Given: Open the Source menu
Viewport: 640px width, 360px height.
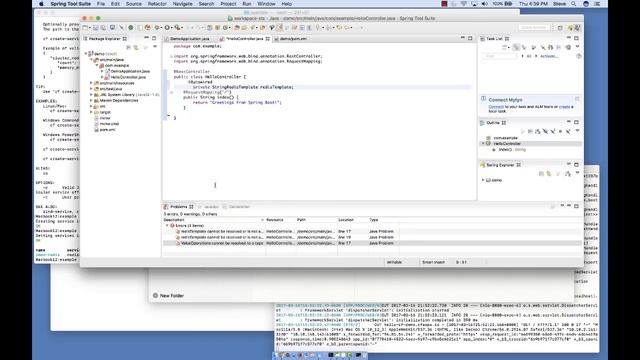Looking at the screenshot, I should point(133,4).
